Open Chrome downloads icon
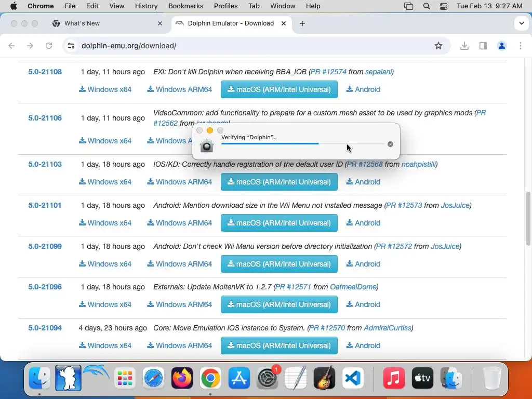Screen dimensions: 532x399 click(x=464, y=46)
